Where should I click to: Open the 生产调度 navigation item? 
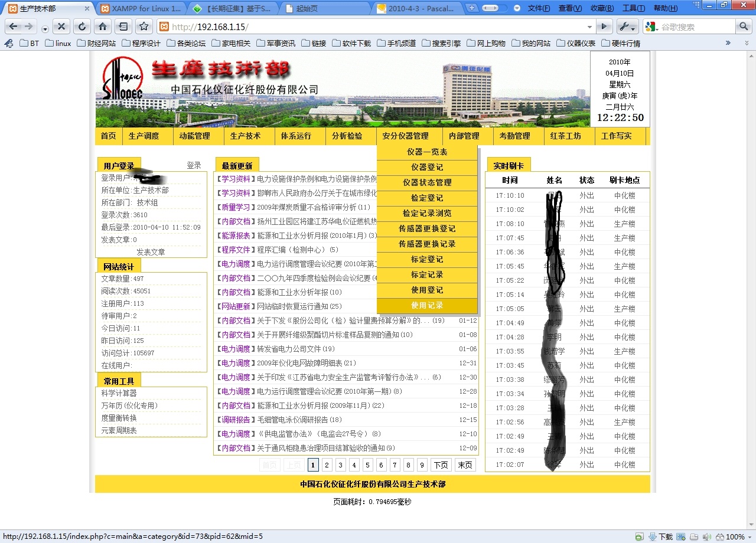(144, 136)
